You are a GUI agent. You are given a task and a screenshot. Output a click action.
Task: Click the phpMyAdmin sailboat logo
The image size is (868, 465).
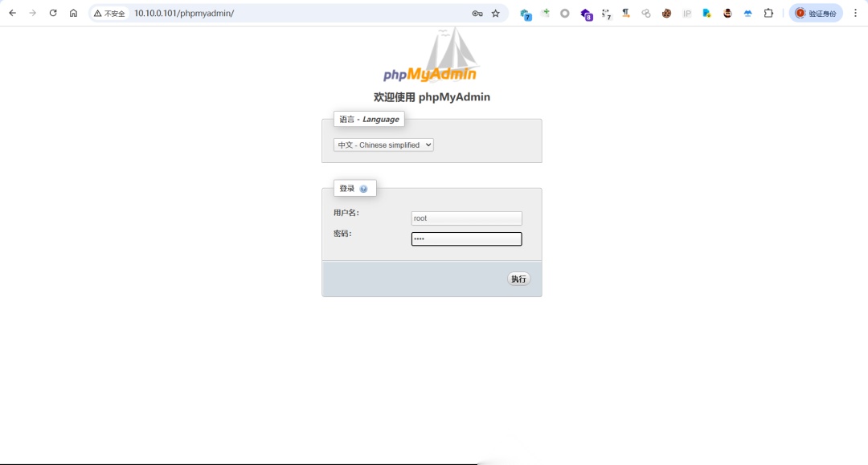point(430,55)
